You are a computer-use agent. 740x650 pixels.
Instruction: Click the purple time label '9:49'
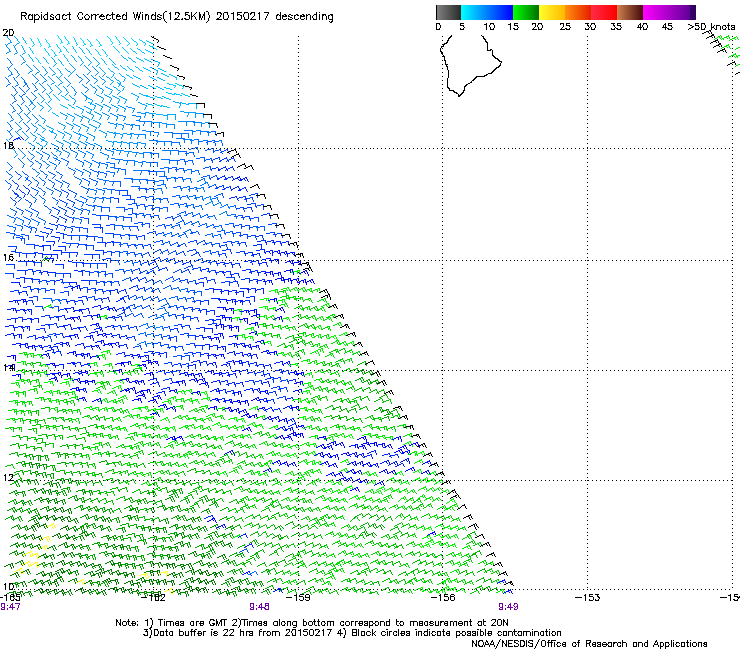click(x=508, y=607)
